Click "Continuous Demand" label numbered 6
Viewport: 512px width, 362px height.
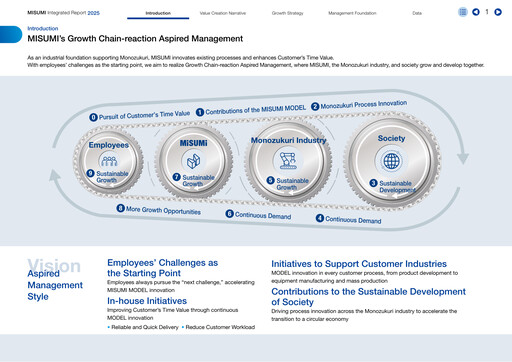coord(263,215)
